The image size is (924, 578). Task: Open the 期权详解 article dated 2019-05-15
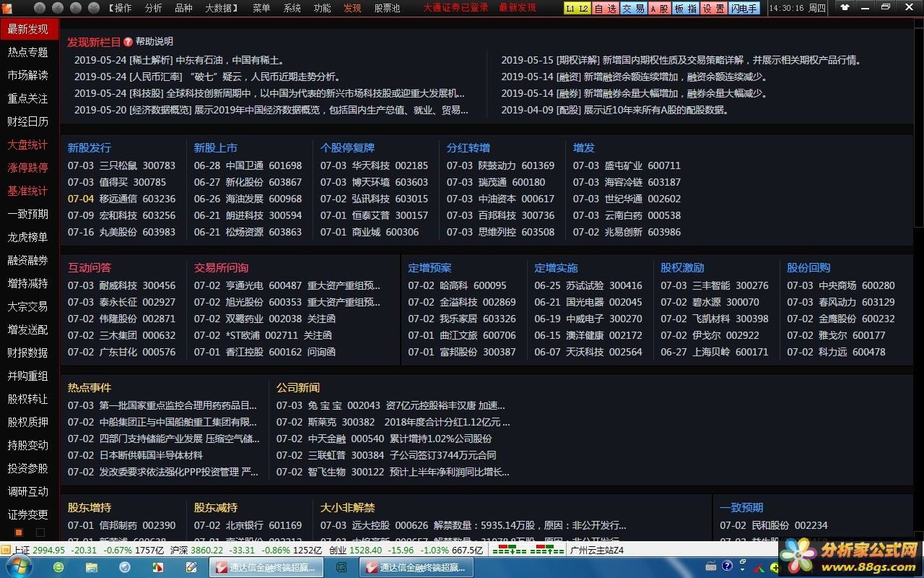(682, 61)
